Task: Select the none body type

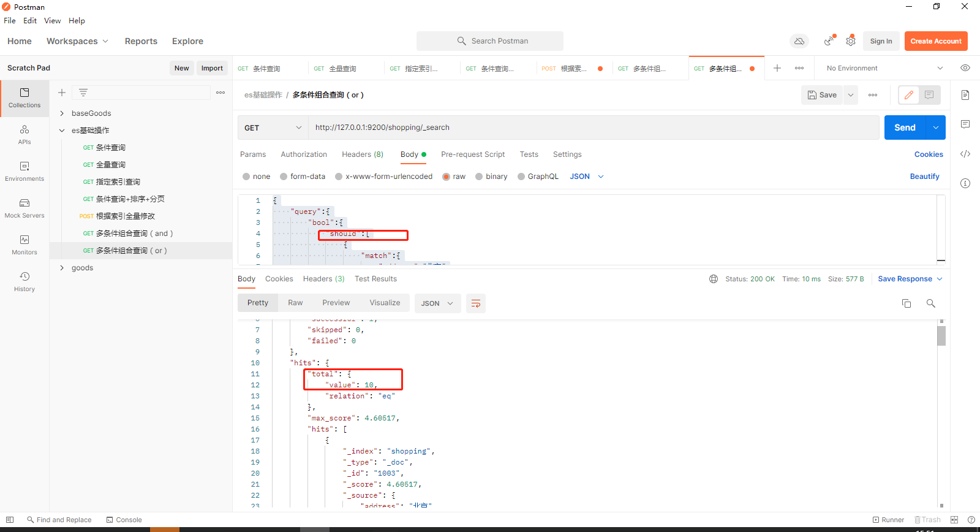Action: (246, 177)
